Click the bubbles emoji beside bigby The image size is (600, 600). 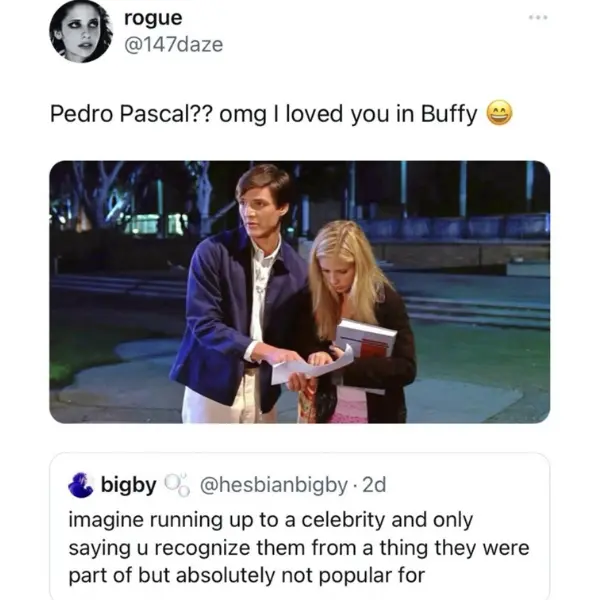pyautogui.click(x=179, y=485)
